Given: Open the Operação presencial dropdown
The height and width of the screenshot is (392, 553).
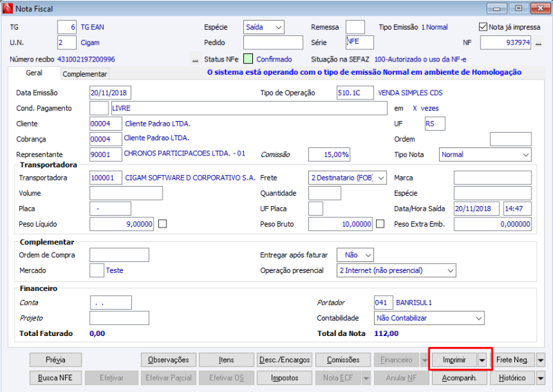Looking at the screenshot, I should 396,270.
